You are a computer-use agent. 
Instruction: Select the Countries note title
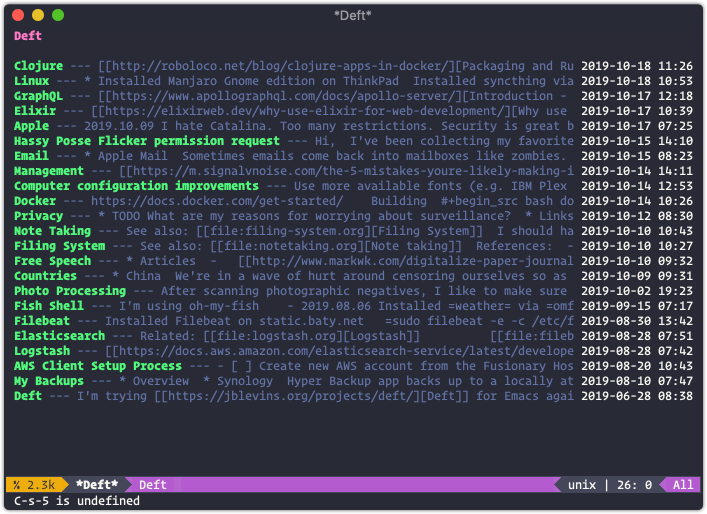point(46,276)
